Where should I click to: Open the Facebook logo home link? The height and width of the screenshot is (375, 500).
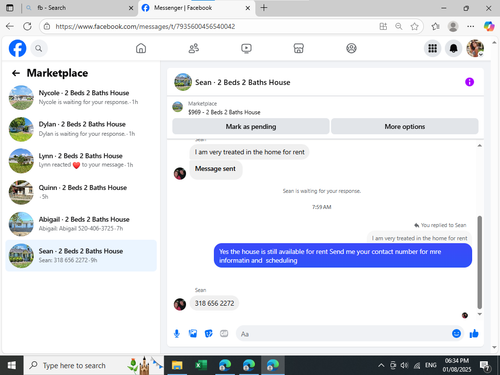(x=17, y=48)
